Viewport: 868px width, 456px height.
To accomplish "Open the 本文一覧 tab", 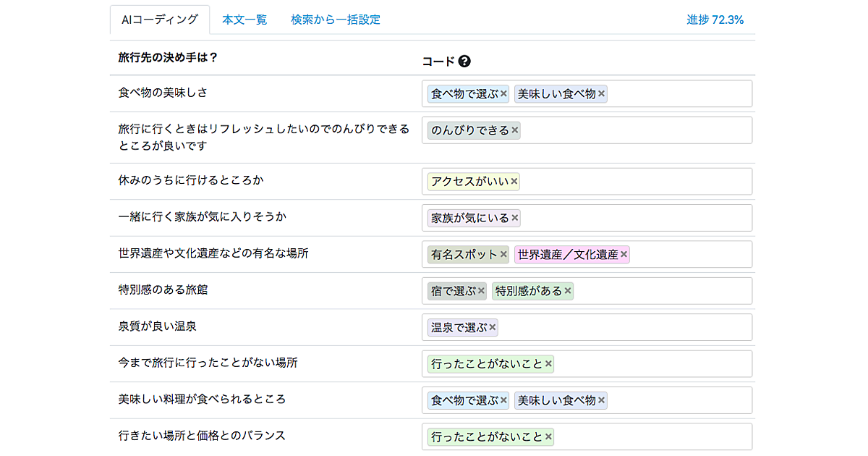I will (x=244, y=20).
